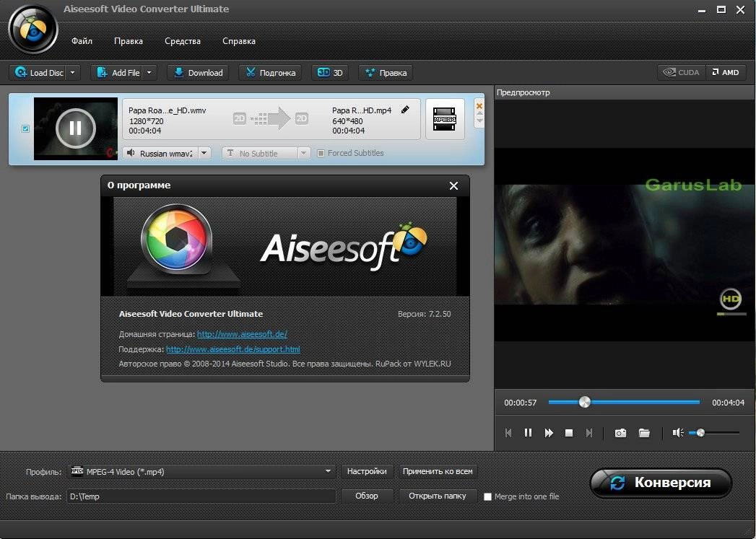Click the preview seek slider handle
Viewport: 756px width, 539px height.
pos(584,402)
